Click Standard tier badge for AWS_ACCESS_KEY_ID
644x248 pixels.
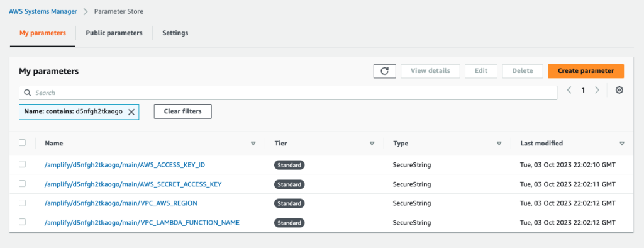tap(289, 166)
